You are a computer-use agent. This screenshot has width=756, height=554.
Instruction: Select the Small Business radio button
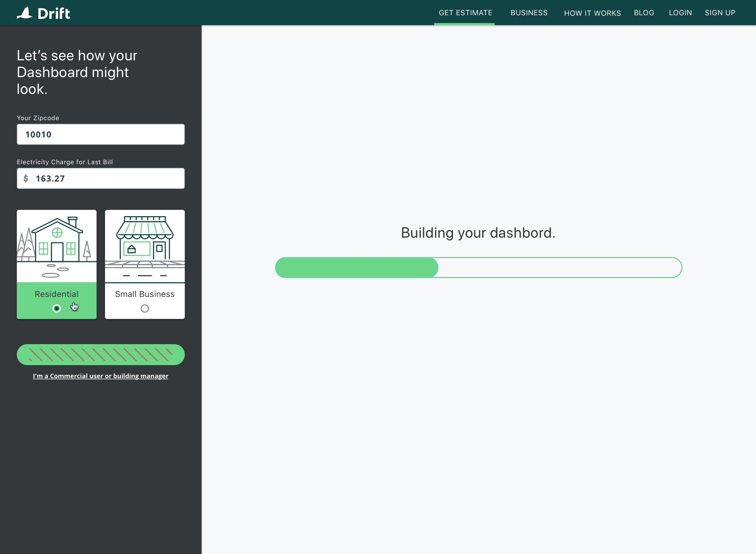pyautogui.click(x=145, y=309)
